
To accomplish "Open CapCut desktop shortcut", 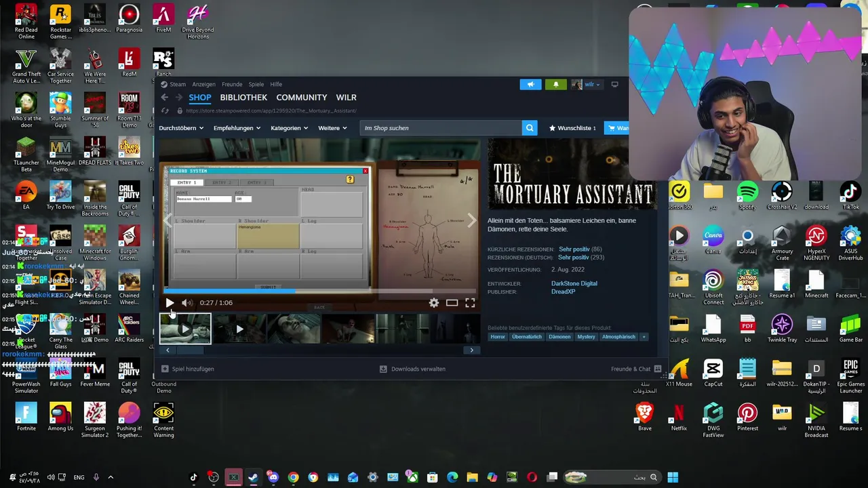I will click(x=713, y=373).
